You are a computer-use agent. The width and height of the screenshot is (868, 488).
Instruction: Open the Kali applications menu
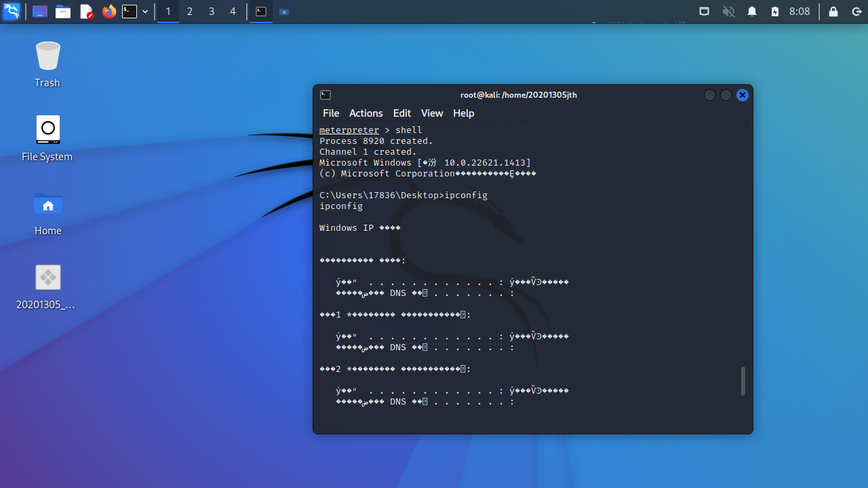tap(12, 12)
